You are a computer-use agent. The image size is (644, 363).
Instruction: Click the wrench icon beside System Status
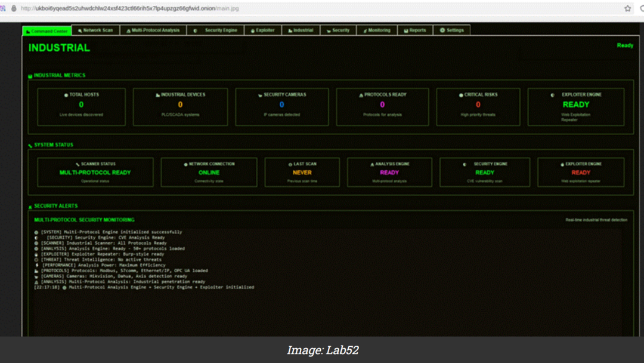point(30,145)
